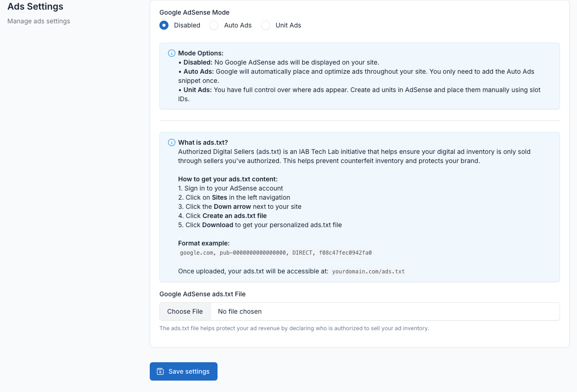
Task: Click the floppy disk icon on Save settings
Action: [x=160, y=371]
